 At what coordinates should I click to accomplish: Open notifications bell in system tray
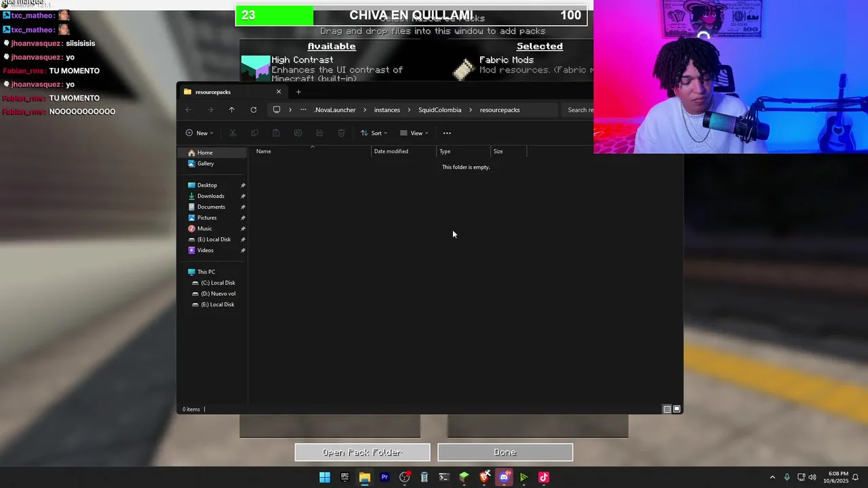[856, 477]
